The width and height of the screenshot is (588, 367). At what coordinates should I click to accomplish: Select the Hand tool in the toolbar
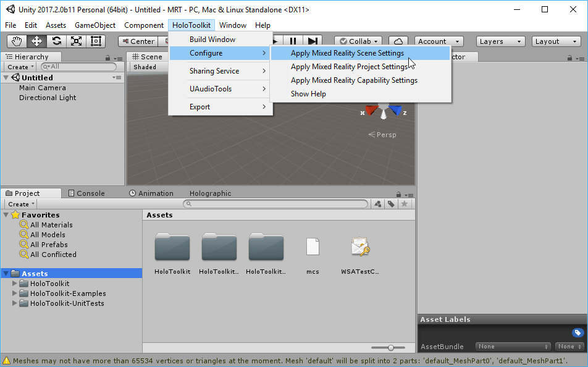17,41
